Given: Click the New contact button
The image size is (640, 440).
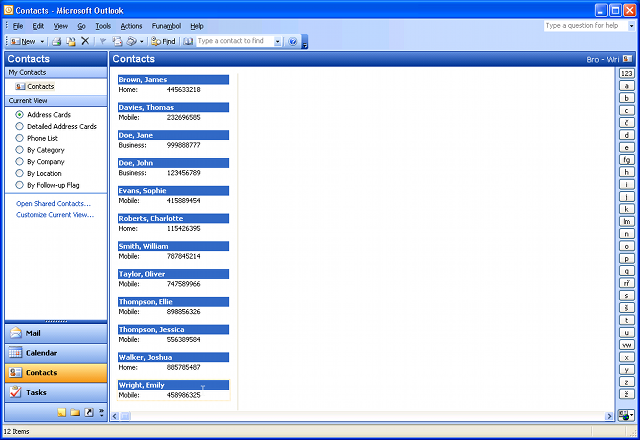Looking at the screenshot, I should click(x=24, y=41).
